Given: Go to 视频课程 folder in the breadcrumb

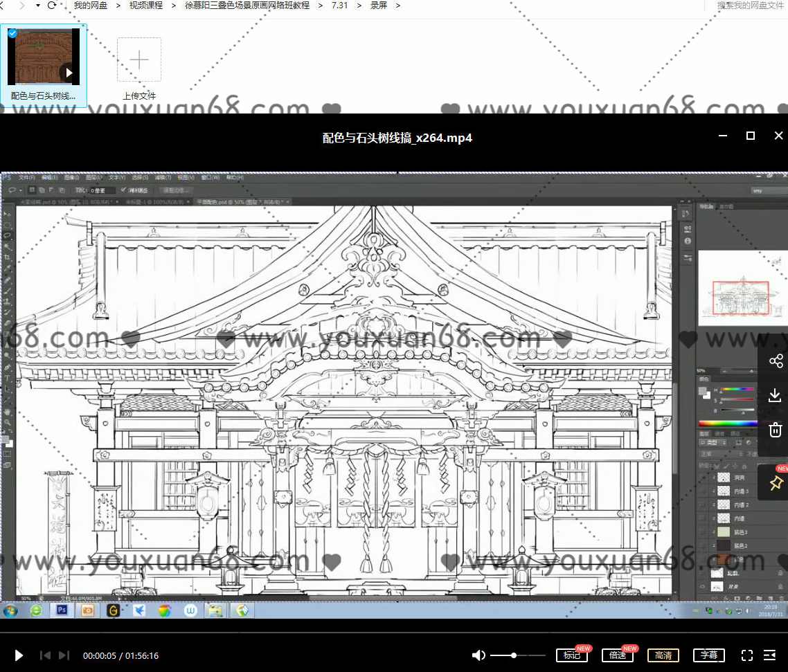Looking at the screenshot, I should coord(146,6).
